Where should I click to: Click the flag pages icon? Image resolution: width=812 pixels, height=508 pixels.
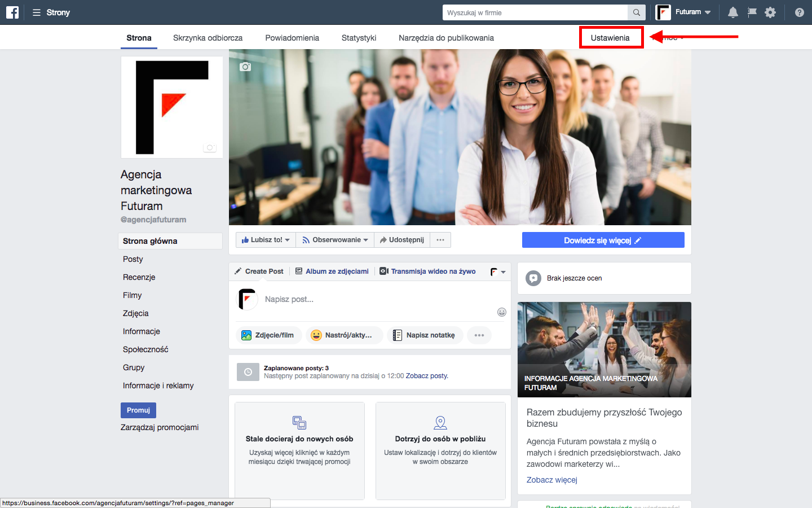(x=752, y=12)
